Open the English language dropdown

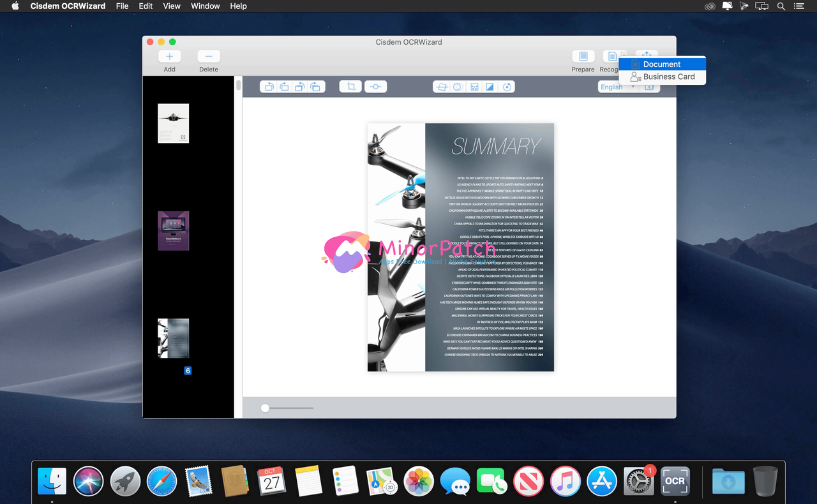[617, 87]
